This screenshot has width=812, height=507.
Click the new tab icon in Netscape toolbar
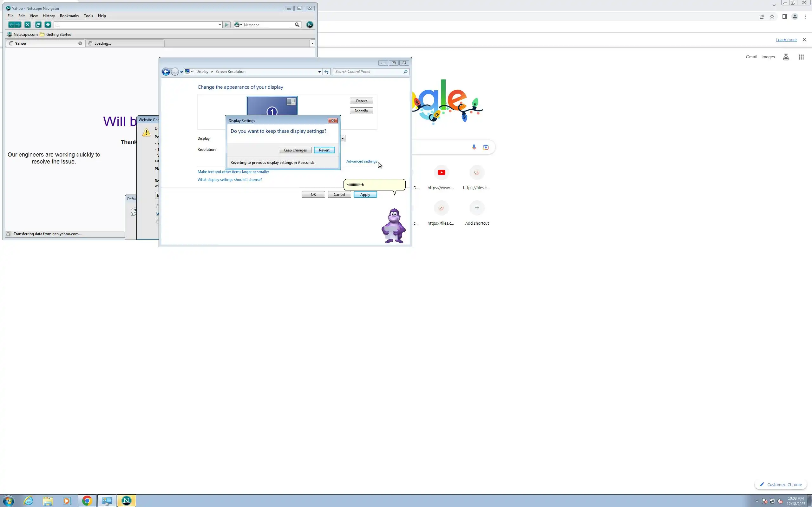(x=38, y=25)
